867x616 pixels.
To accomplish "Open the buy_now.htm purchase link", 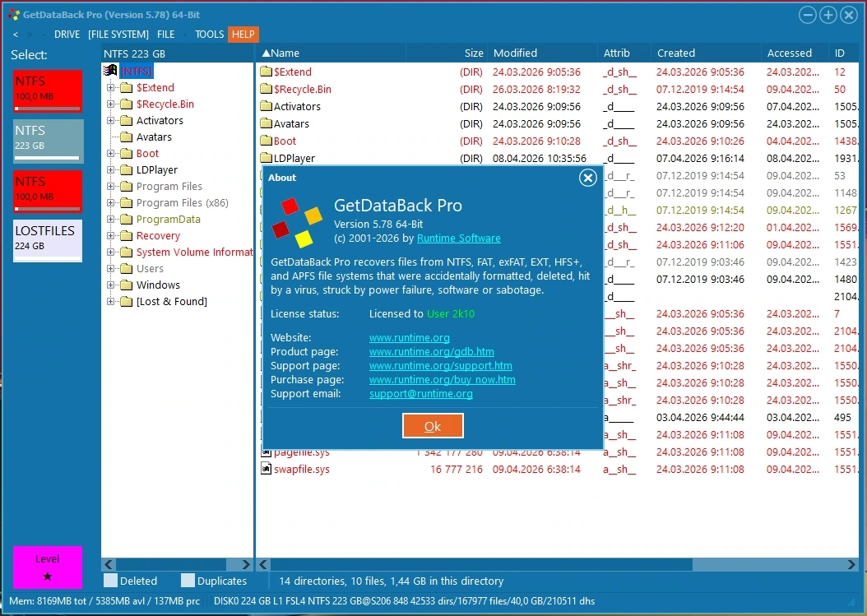I will [443, 379].
